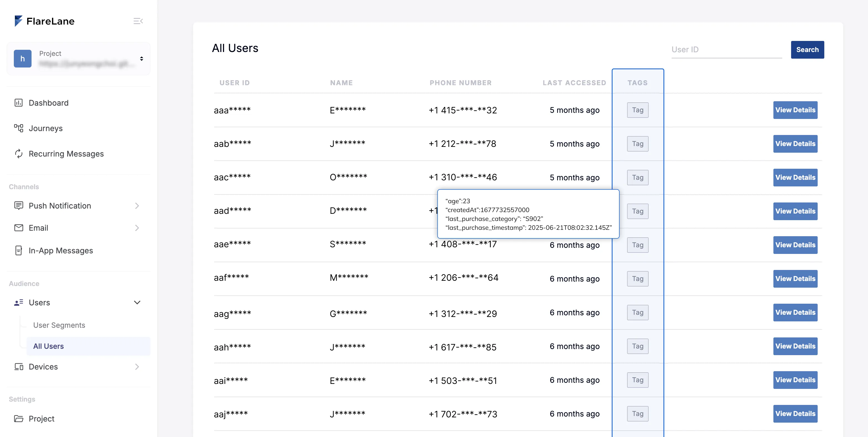Click the project avatar 'h' icon
The height and width of the screenshot is (437, 868).
click(x=23, y=59)
